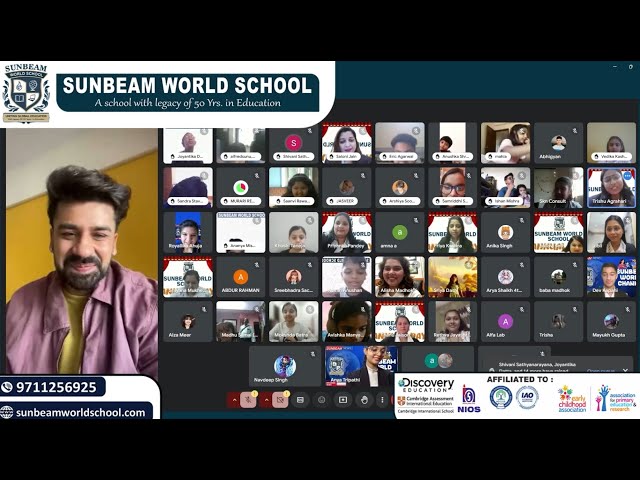Image resolution: width=640 pixels, height=480 pixels.
Task: Open the three-dot options on Trishu Agrahari tile
Action: coord(627,176)
